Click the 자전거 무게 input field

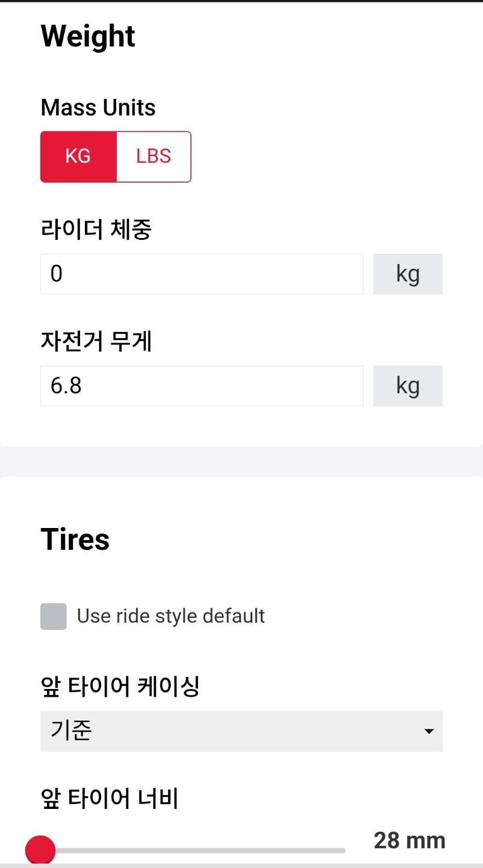[202, 386]
